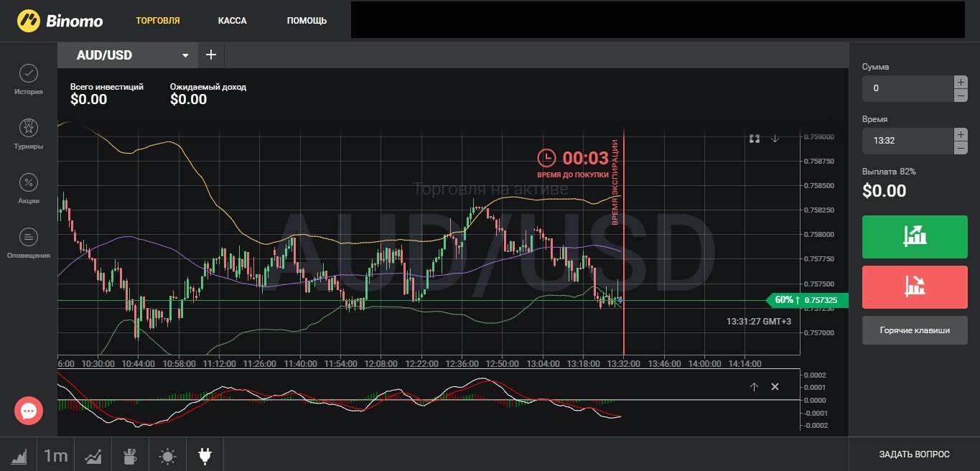Click the Binomo logo
This screenshot has height=471, width=980.
(60, 21)
